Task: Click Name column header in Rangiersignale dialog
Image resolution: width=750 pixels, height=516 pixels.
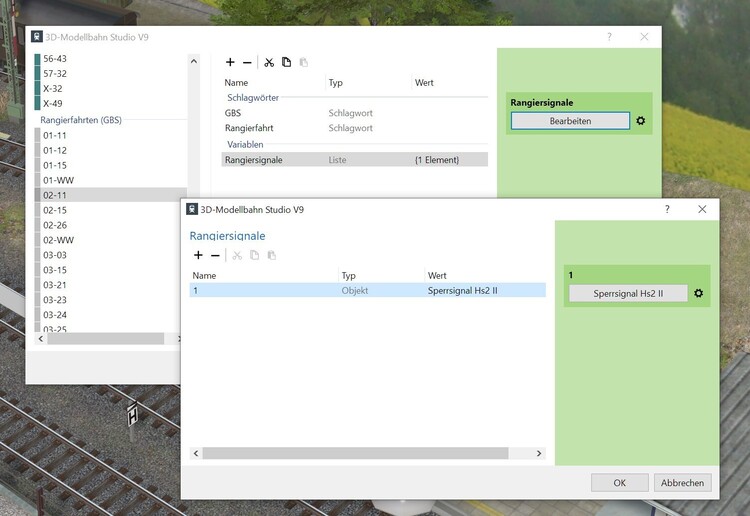Action: [x=264, y=275]
